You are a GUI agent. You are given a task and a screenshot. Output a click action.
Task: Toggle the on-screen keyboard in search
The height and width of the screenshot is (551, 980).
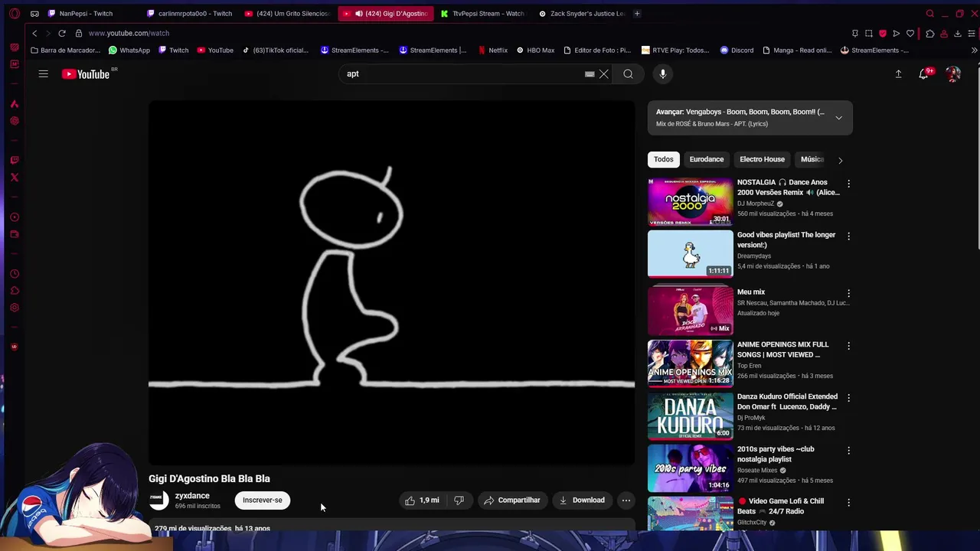tap(590, 74)
